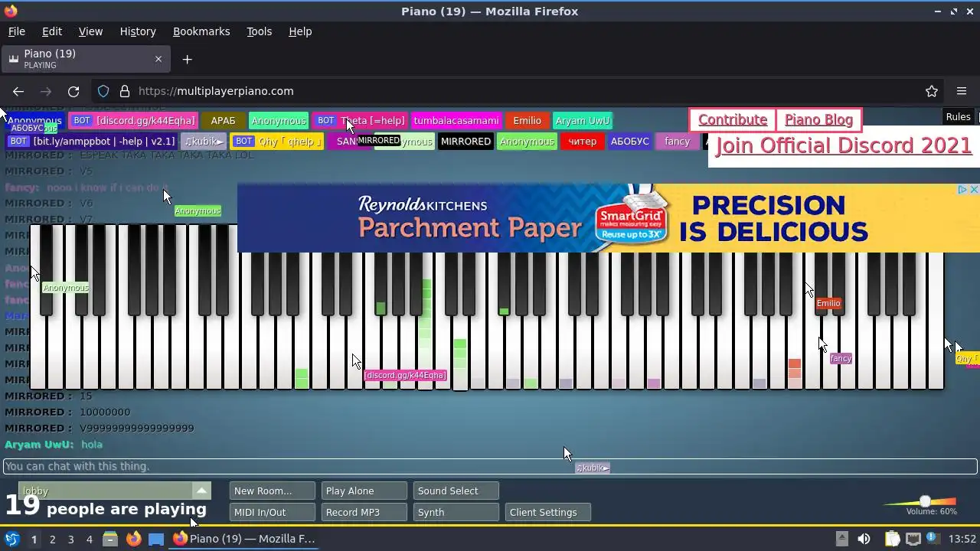The width and height of the screenshot is (980, 551).
Task: Click the 'Aryam UwU: hola' chat message
Action: [54, 444]
